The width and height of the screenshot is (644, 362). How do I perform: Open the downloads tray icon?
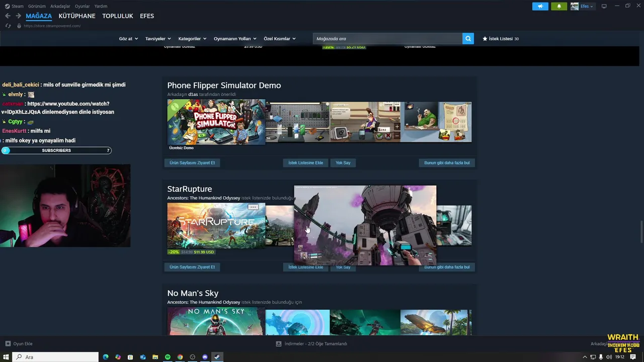[279, 344]
